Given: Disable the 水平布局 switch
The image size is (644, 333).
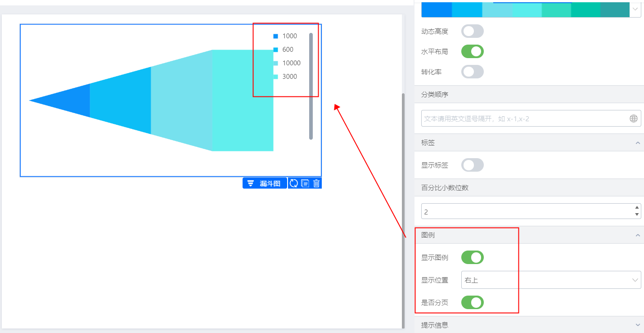Looking at the screenshot, I should pyautogui.click(x=473, y=51).
